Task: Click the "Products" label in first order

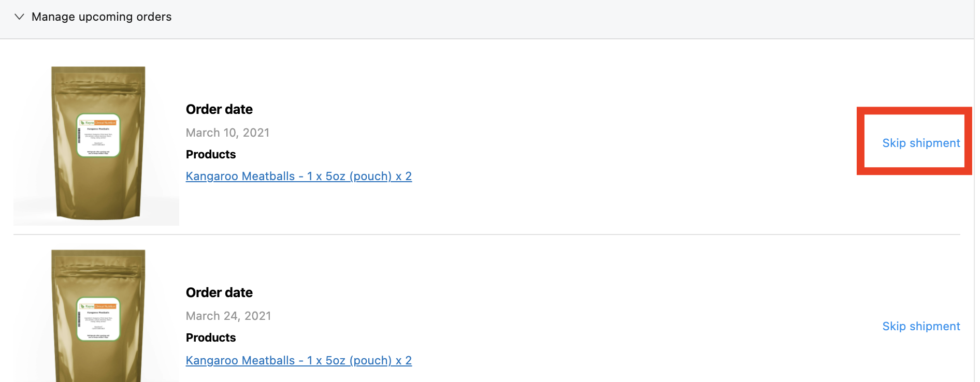Action: 211,154
